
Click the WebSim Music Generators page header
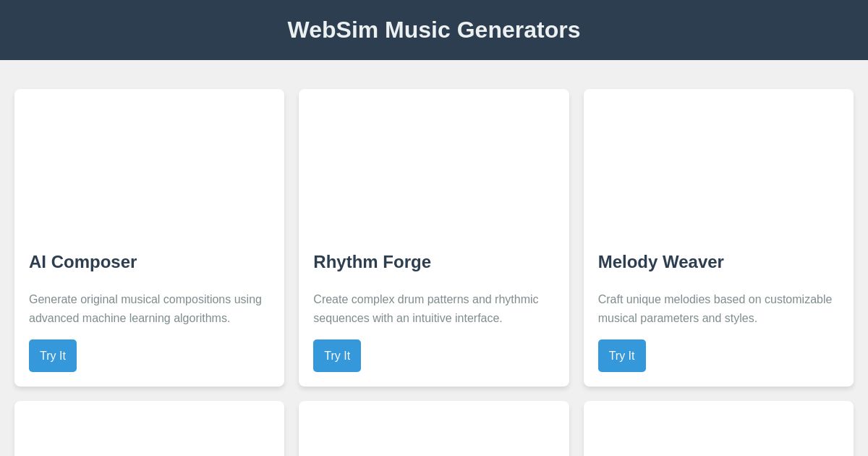(434, 30)
